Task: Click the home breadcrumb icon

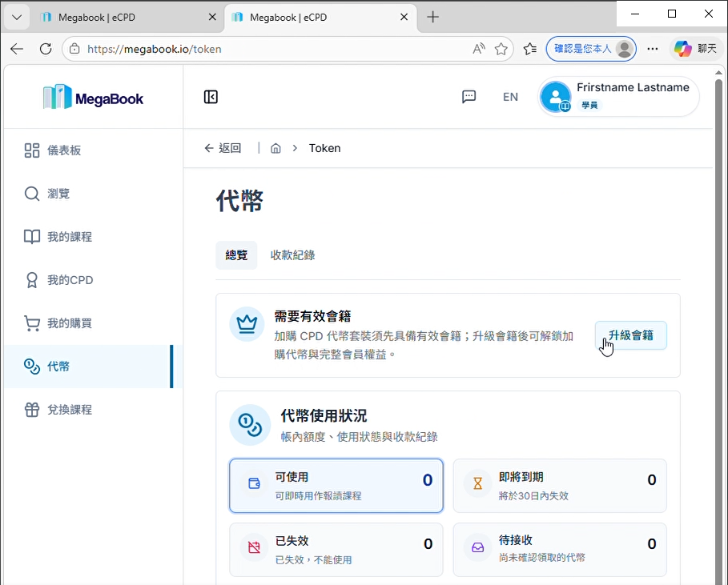Action: (x=276, y=148)
